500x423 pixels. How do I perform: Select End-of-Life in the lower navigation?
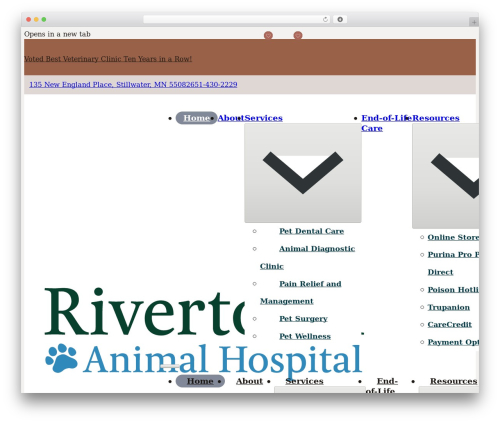pos(382,385)
